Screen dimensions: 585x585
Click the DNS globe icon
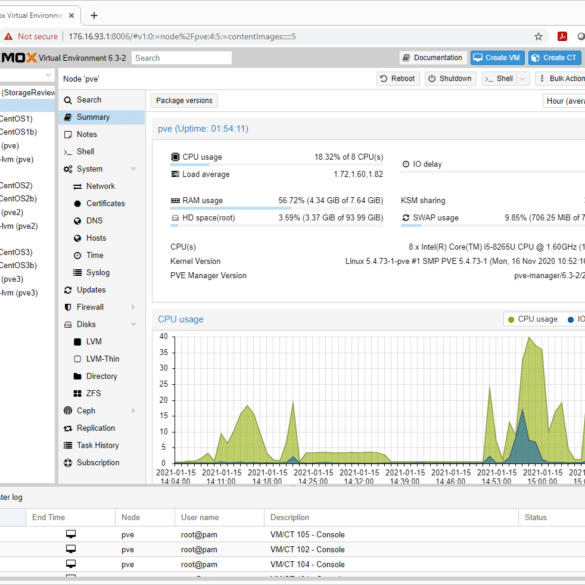77,221
